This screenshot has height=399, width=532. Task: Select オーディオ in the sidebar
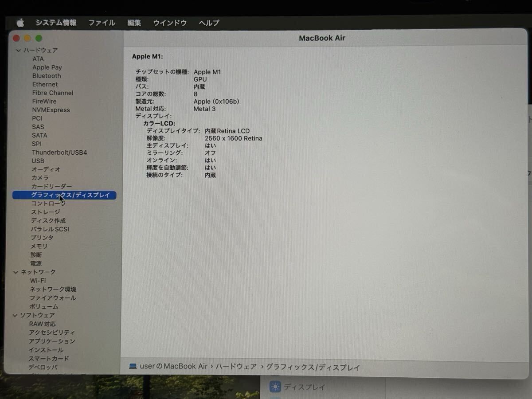[x=46, y=169]
